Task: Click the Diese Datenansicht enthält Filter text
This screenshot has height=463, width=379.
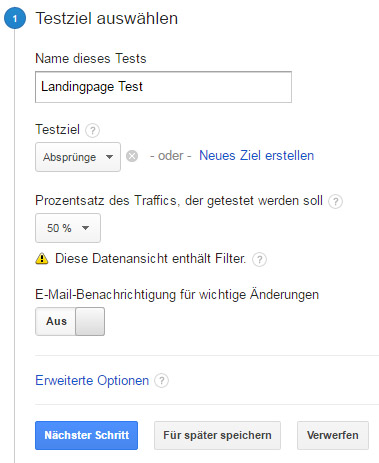Action: tap(151, 259)
